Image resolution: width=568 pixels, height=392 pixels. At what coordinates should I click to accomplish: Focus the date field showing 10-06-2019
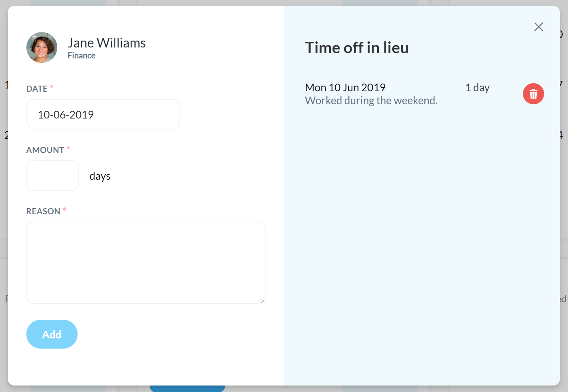tap(103, 114)
